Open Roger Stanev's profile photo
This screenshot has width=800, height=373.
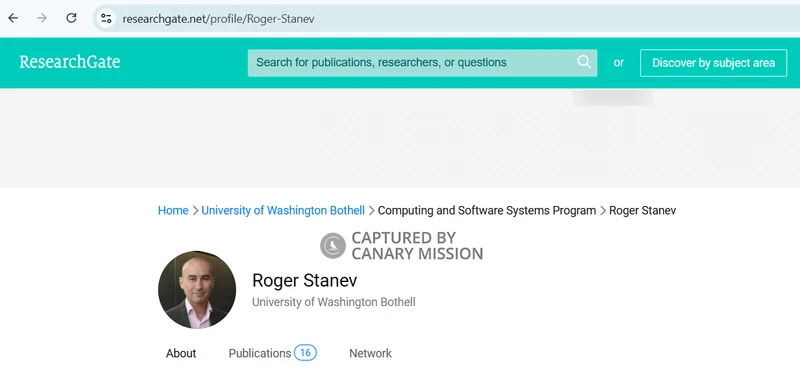197,290
